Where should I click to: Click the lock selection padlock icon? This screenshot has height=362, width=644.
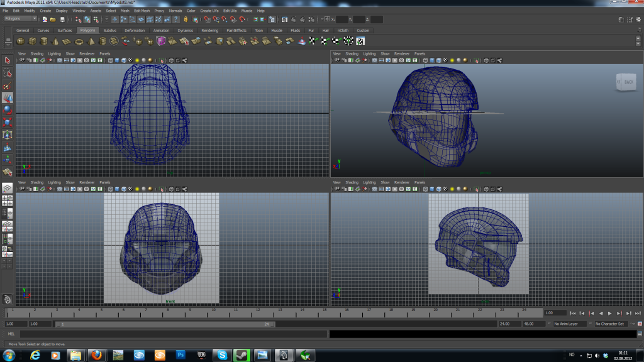[186, 19]
